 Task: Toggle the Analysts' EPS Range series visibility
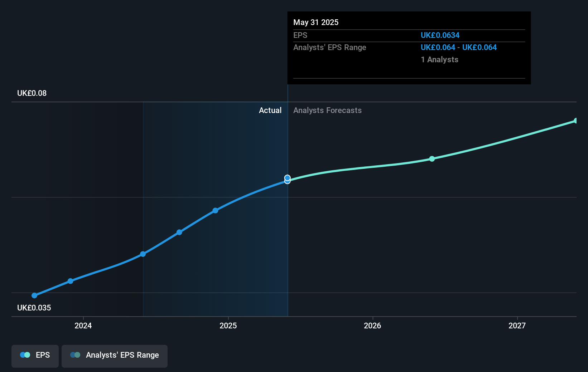click(x=114, y=356)
